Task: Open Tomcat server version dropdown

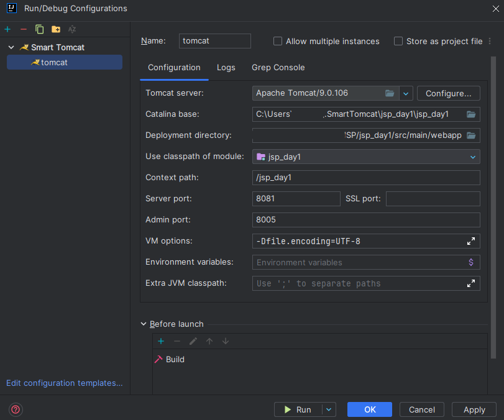Action: pyautogui.click(x=406, y=94)
